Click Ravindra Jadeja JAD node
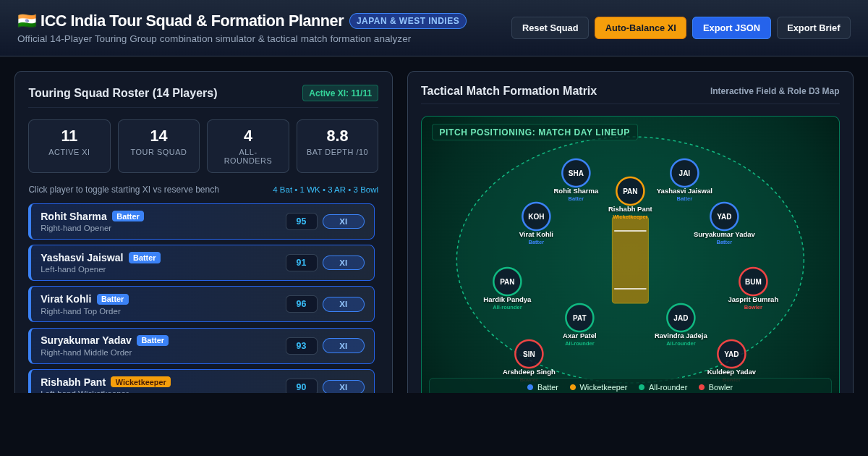 point(681,318)
